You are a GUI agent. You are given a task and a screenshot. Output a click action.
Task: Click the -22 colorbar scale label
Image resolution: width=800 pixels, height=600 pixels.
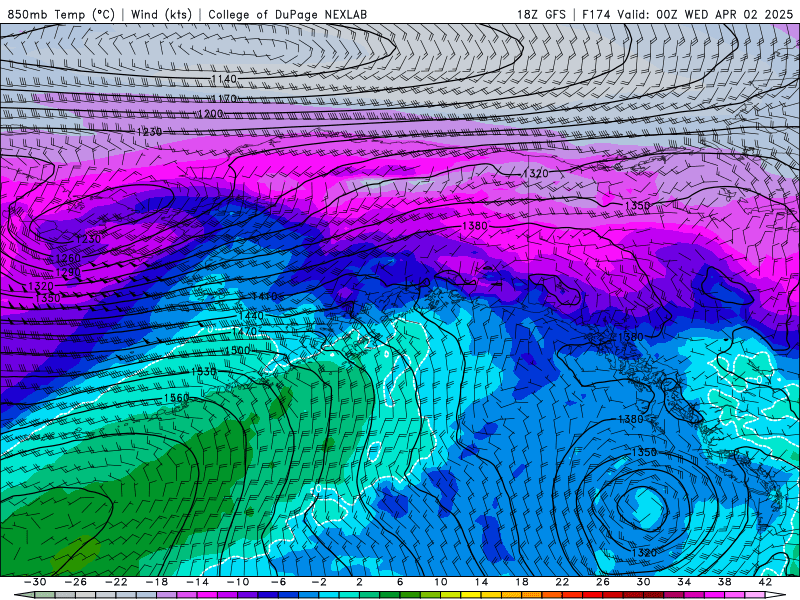[x=116, y=582]
